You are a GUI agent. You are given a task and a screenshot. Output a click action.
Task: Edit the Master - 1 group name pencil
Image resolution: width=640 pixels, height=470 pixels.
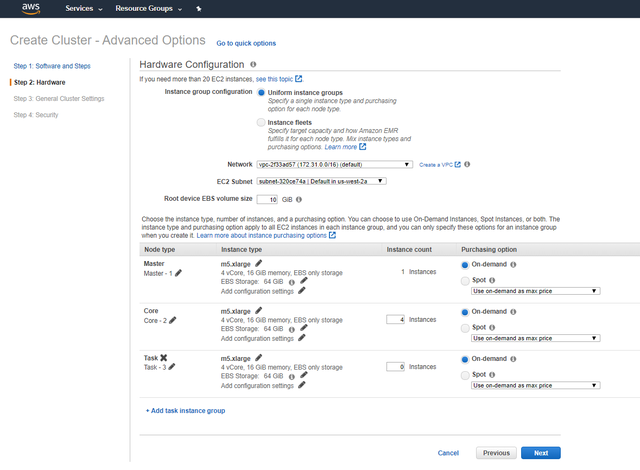178,273
